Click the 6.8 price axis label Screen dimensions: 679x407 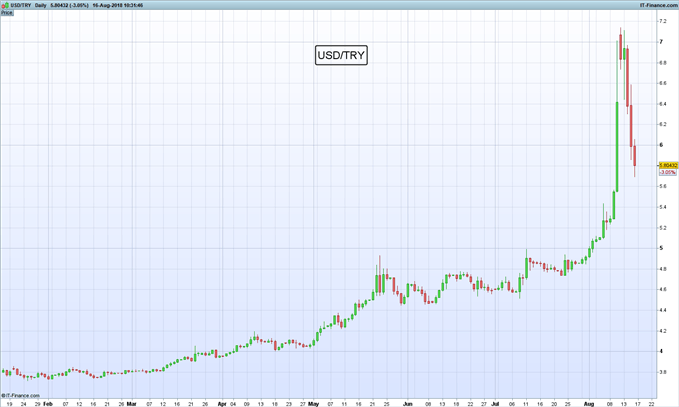click(x=663, y=62)
